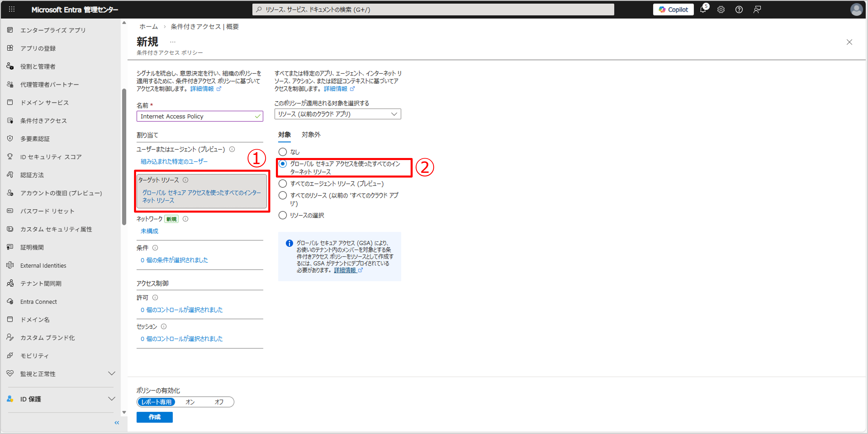Open 条件付きアクセス in the sidebar
The image size is (868, 434).
[43, 120]
